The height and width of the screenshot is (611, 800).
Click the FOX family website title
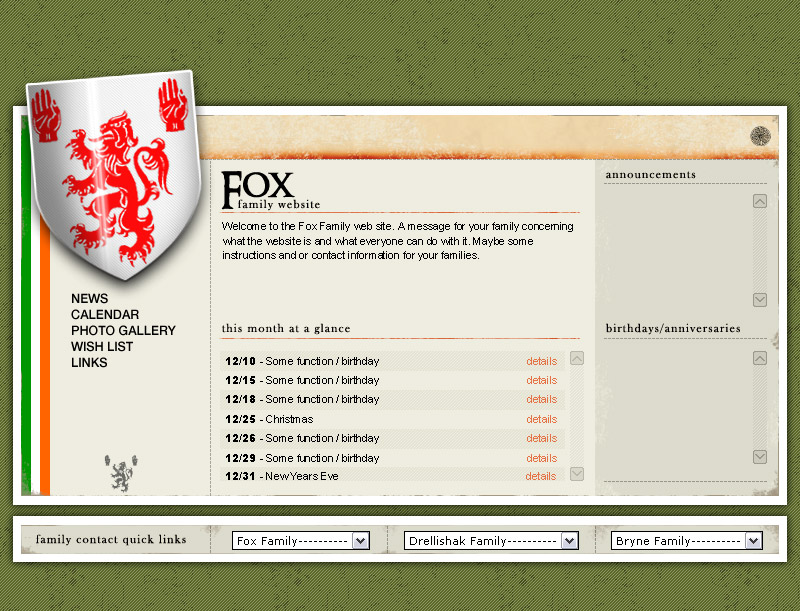point(258,190)
